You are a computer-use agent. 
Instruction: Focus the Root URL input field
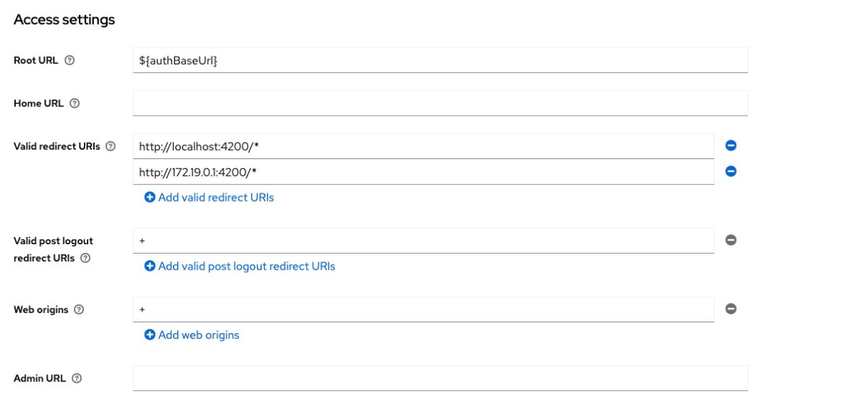tap(440, 61)
